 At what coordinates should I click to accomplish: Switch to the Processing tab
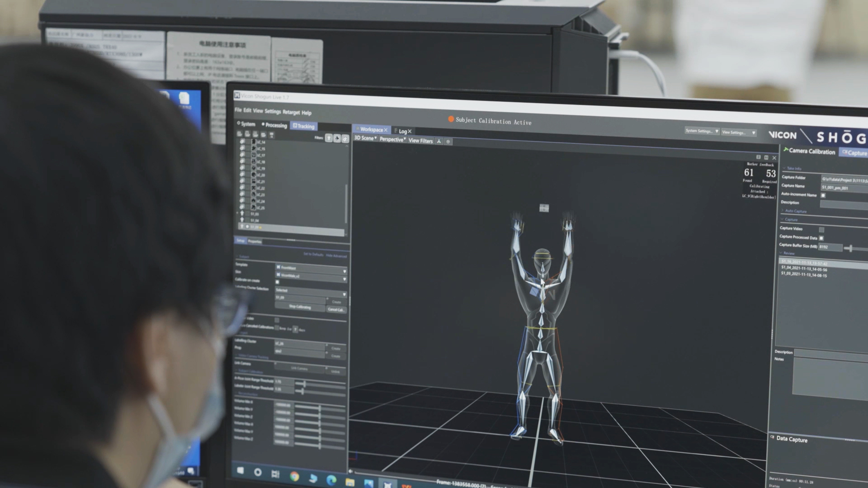pyautogui.click(x=274, y=125)
